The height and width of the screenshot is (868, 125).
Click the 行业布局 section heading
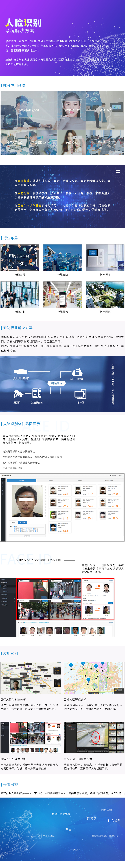pyautogui.click(x=10, y=238)
